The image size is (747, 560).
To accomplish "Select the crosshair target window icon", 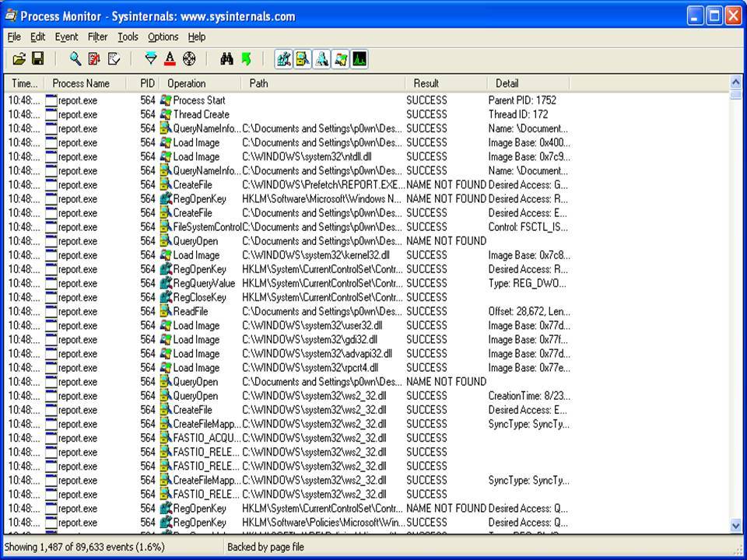I will [189, 59].
